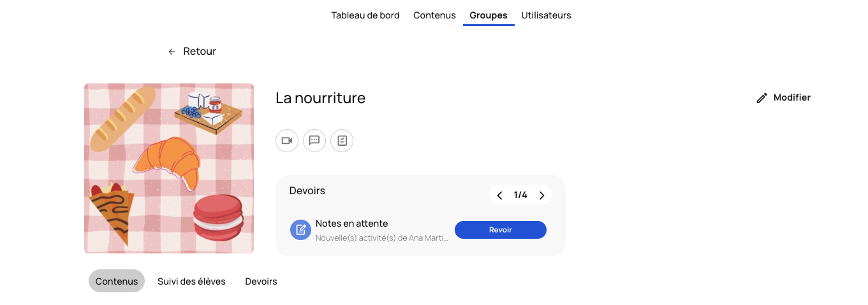Open the Tableau de bord menu

click(365, 15)
